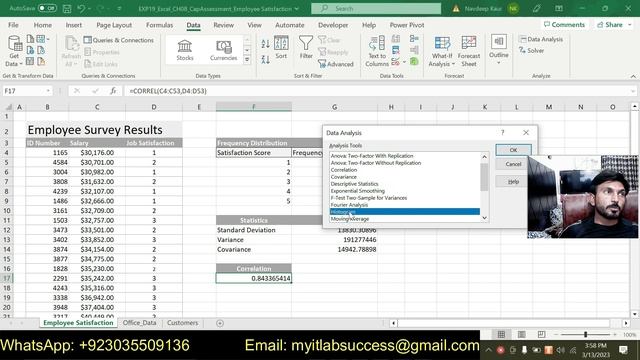Click the zoom slider in status bar

click(585, 334)
